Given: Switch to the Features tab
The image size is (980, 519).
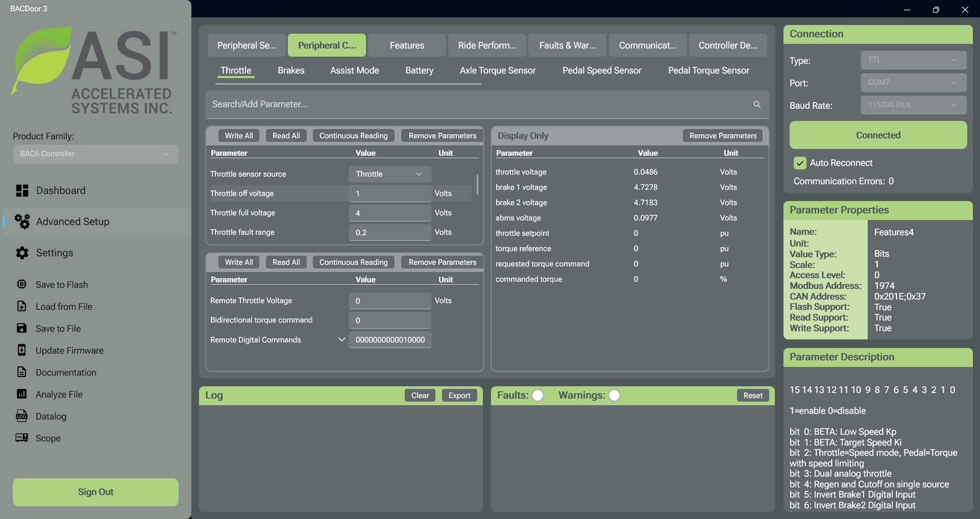Looking at the screenshot, I should pos(407,45).
